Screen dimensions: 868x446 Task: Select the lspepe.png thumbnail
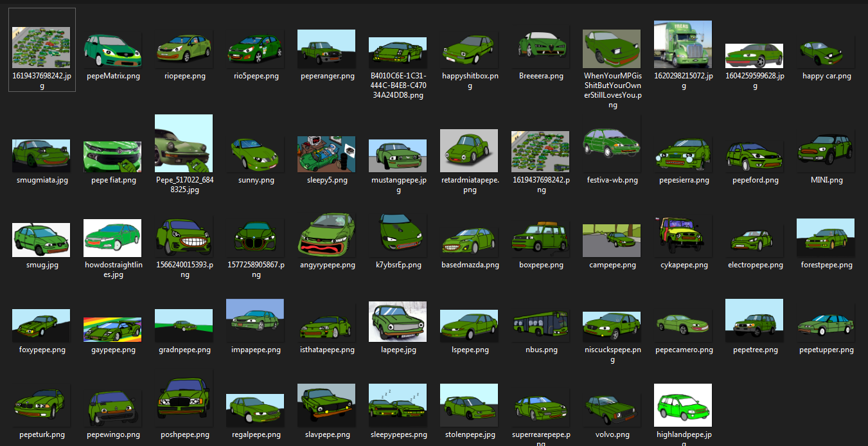(470, 325)
